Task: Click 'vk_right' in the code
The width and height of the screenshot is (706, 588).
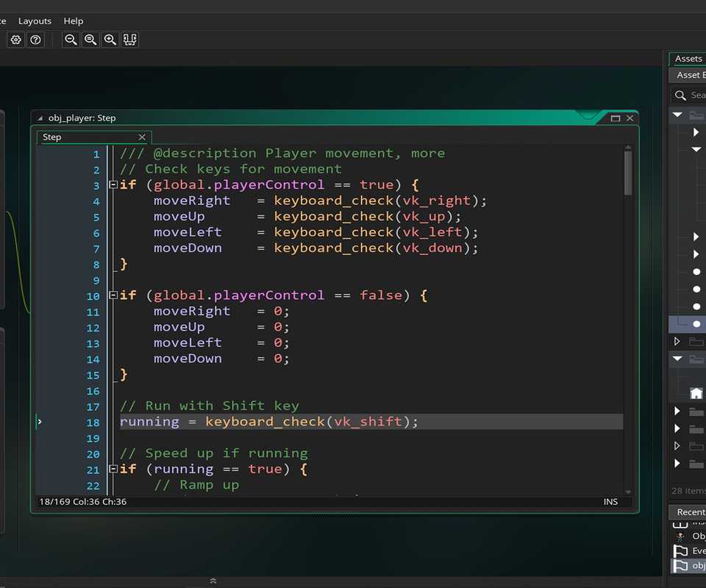Action: (x=436, y=200)
